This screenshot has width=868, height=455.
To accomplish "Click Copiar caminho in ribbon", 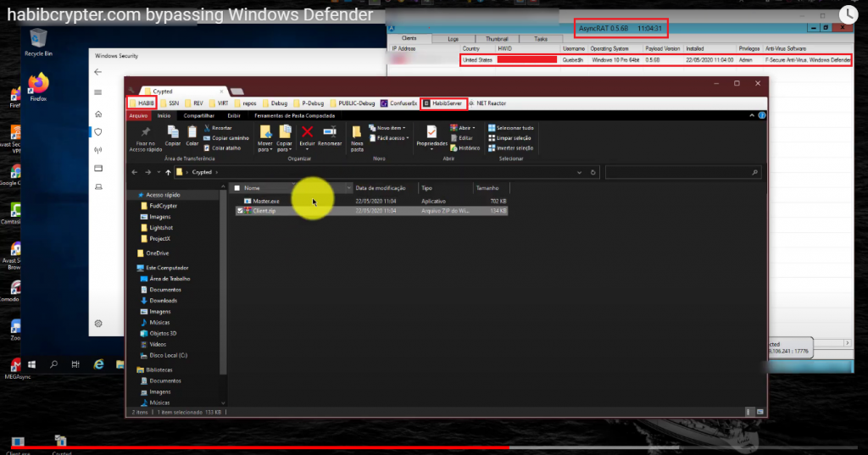I will point(226,138).
